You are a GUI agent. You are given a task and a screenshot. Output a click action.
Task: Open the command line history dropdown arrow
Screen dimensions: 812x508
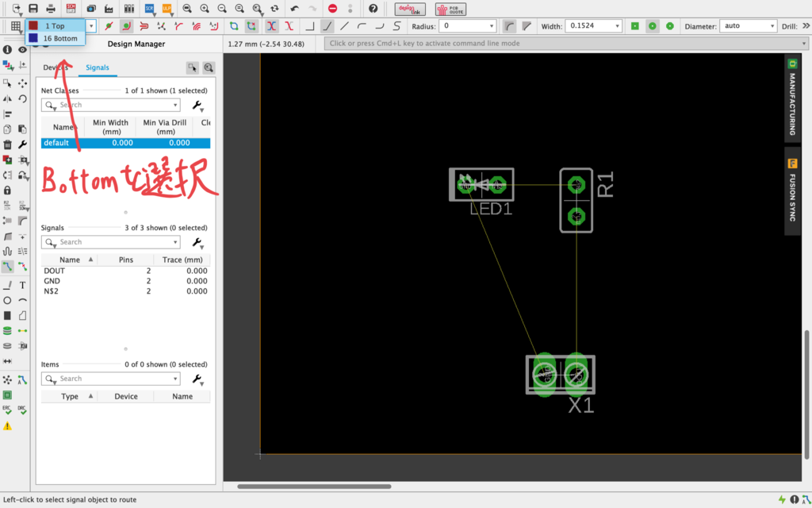click(x=804, y=44)
